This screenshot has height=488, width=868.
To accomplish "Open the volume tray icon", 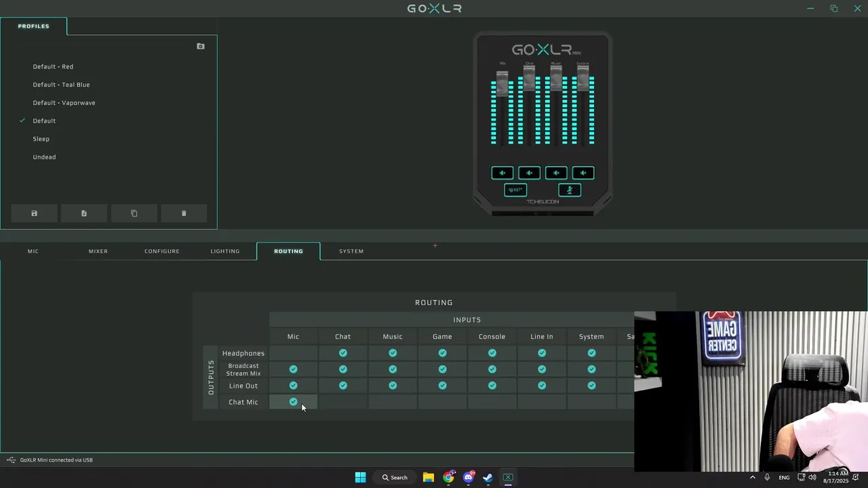I will pyautogui.click(x=812, y=477).
